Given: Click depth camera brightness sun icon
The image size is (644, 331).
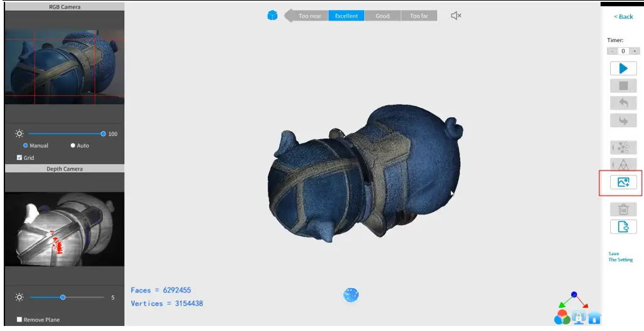Looking at the screenshot, I should 19,297.
